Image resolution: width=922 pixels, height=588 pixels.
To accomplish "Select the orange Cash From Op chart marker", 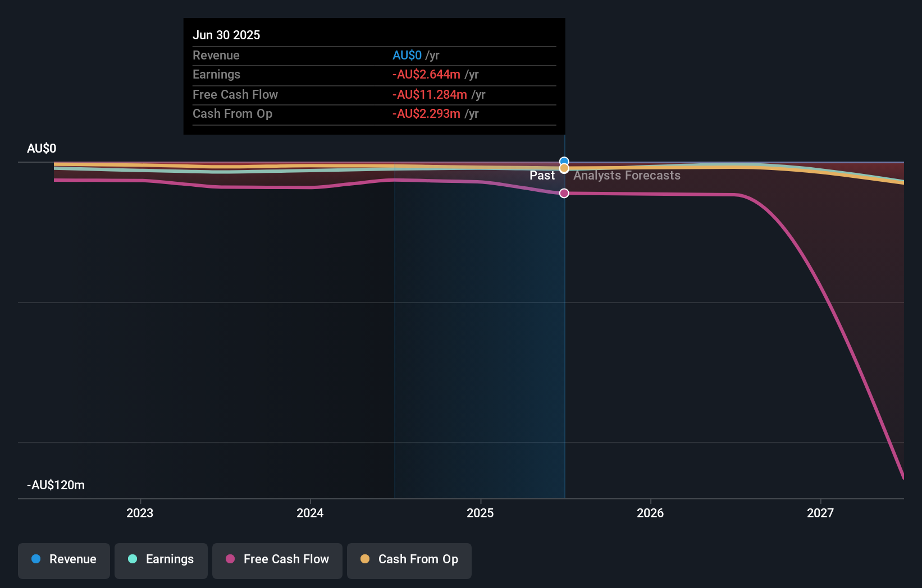I will tap(564, 168).
